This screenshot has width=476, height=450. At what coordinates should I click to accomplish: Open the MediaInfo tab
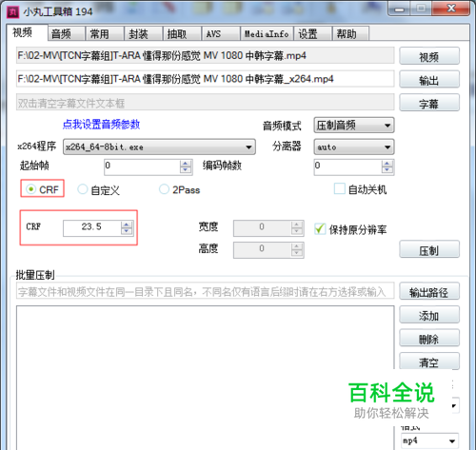pyautogui.click(x=267, y=33)
